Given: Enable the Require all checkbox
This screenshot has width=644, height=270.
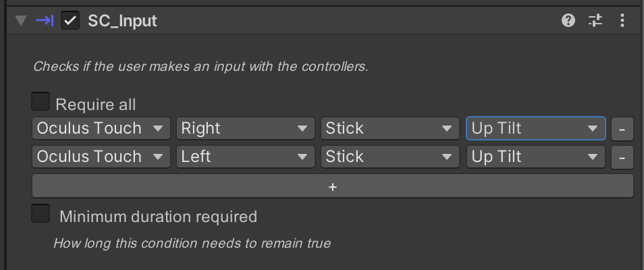Looking at the screenshot, I should coord(41,102).
